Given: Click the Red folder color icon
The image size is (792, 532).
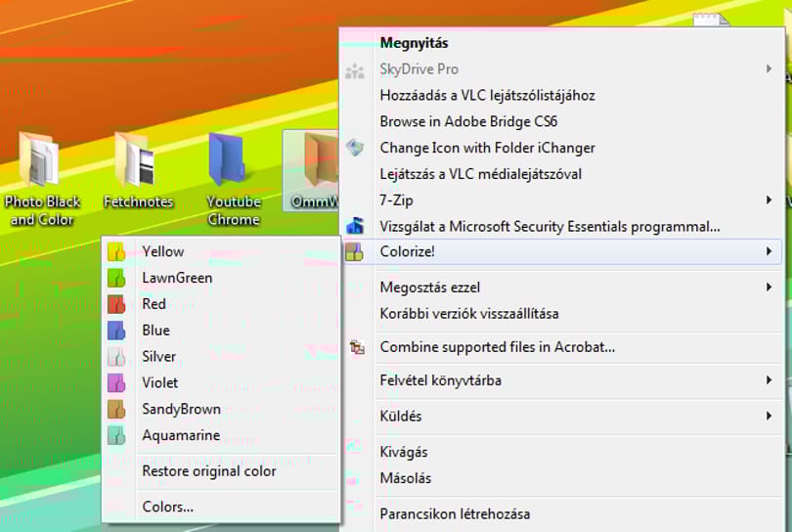Looking at the screenshot, I should (x=116, y=304).
